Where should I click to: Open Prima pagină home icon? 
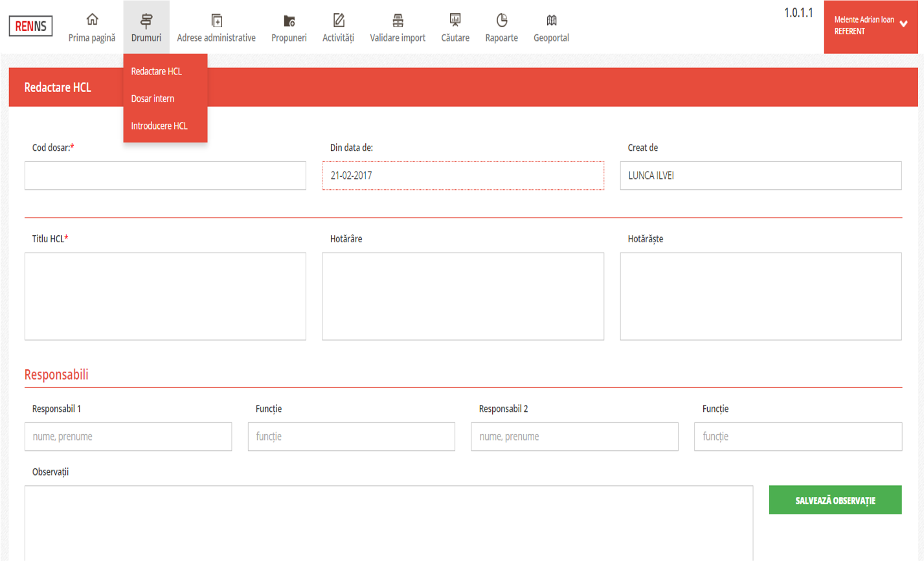coord(92,20)
